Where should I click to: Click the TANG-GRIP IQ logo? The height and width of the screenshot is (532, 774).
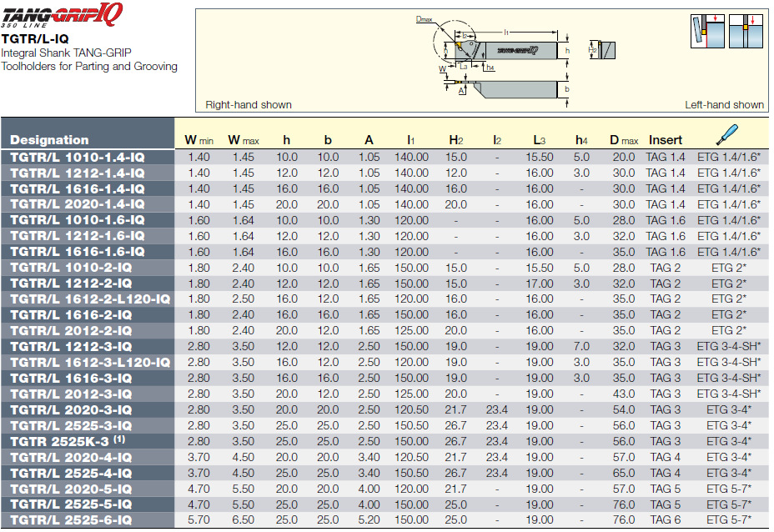click(x=61, y=14)
